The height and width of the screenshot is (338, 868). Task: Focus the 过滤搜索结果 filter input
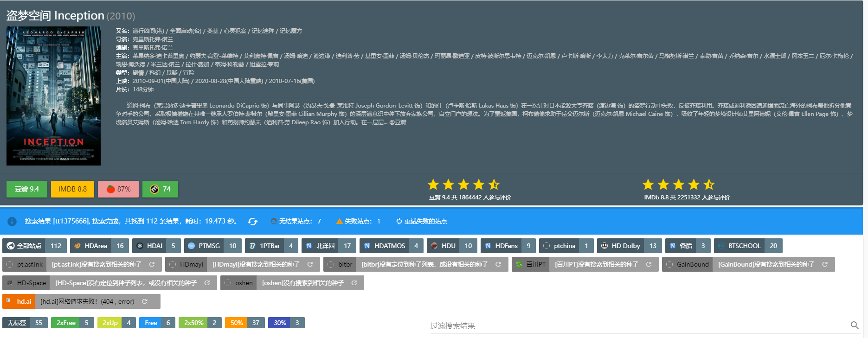pyautogui.click(x=639, y=325)
